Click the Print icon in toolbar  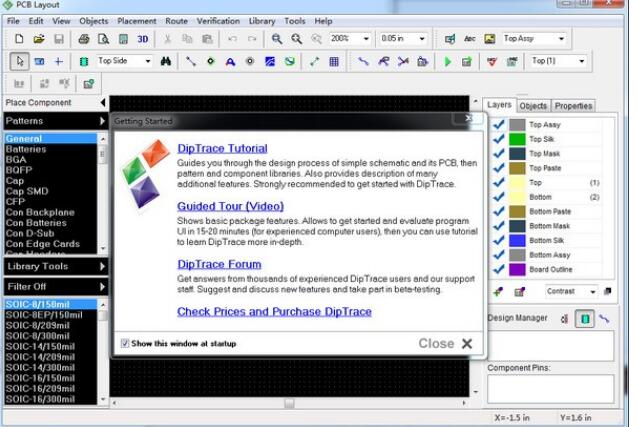84,38
